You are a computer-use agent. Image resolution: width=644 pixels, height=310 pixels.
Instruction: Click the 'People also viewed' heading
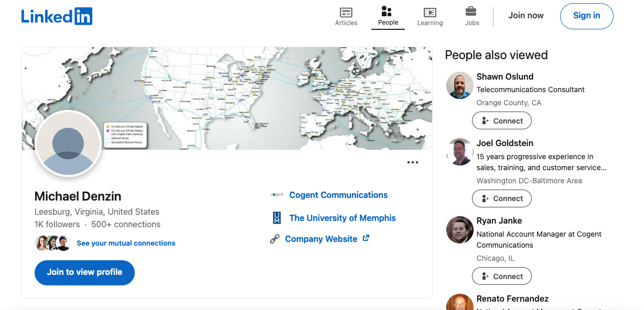pos(496,55)
